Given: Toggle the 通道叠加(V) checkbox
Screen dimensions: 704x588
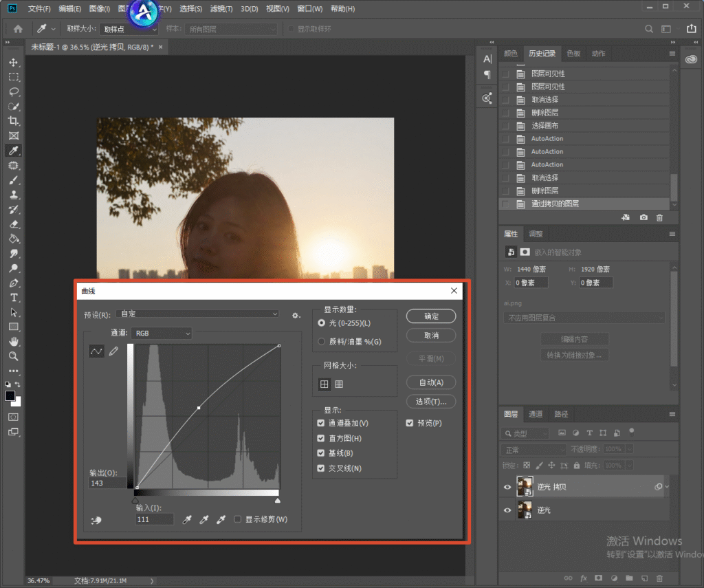Looking at the screenshot, I should (x=320, y=423).
